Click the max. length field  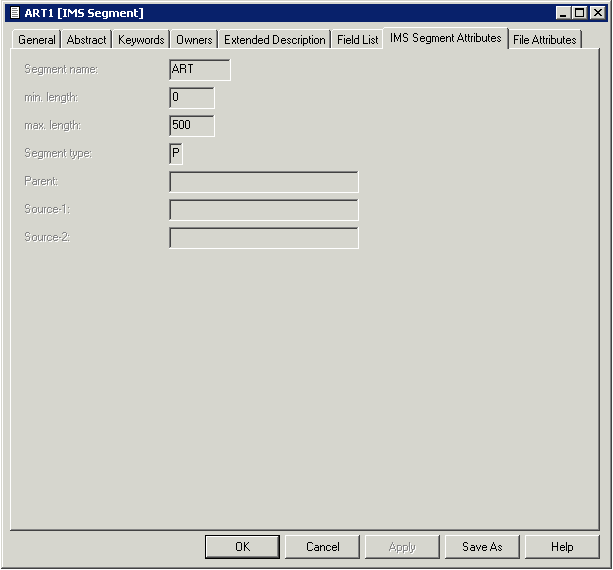coord(192,126)
